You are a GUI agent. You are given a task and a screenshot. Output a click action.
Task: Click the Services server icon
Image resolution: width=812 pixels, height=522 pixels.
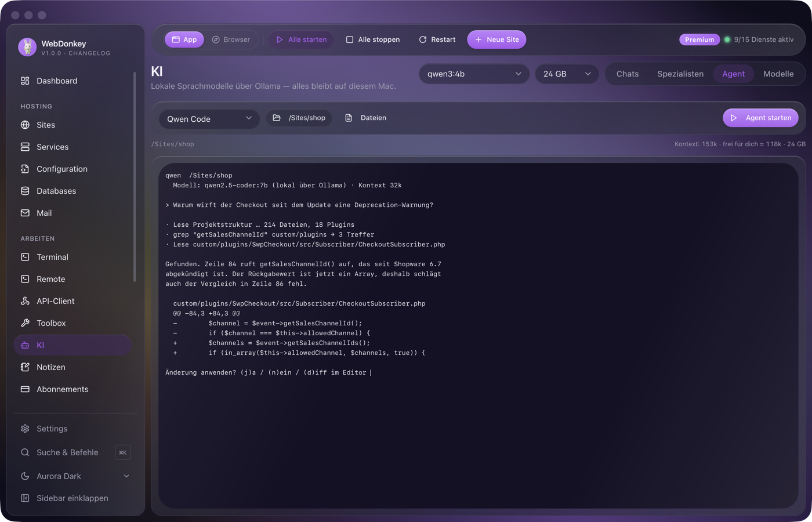click(x=25, y=147)
